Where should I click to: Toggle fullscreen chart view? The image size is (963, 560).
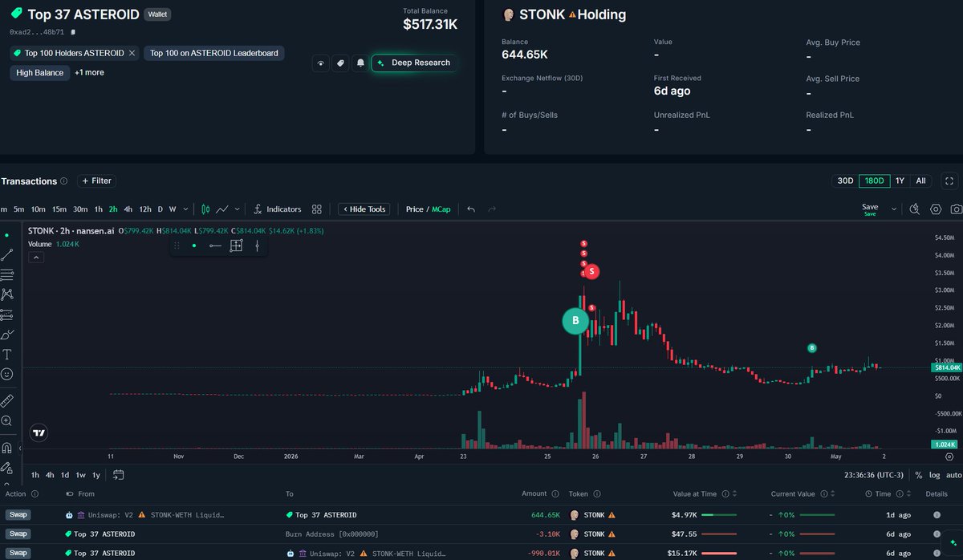(x=949, y=181)
